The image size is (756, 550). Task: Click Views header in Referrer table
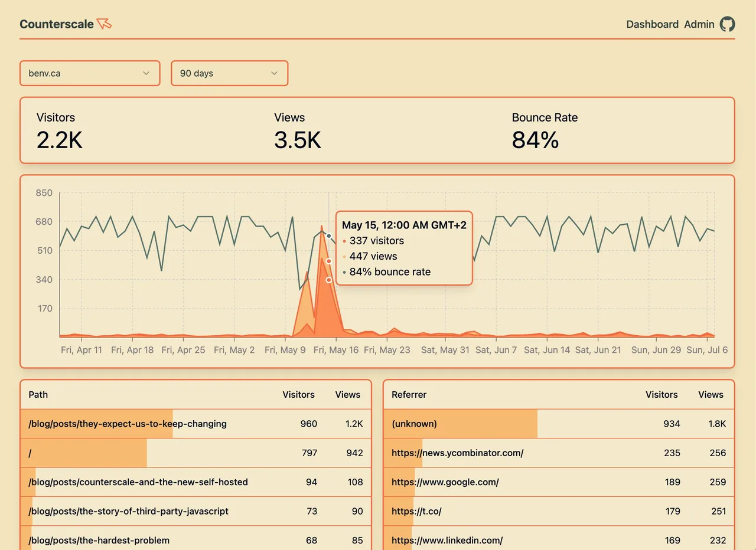coord(711,395)
